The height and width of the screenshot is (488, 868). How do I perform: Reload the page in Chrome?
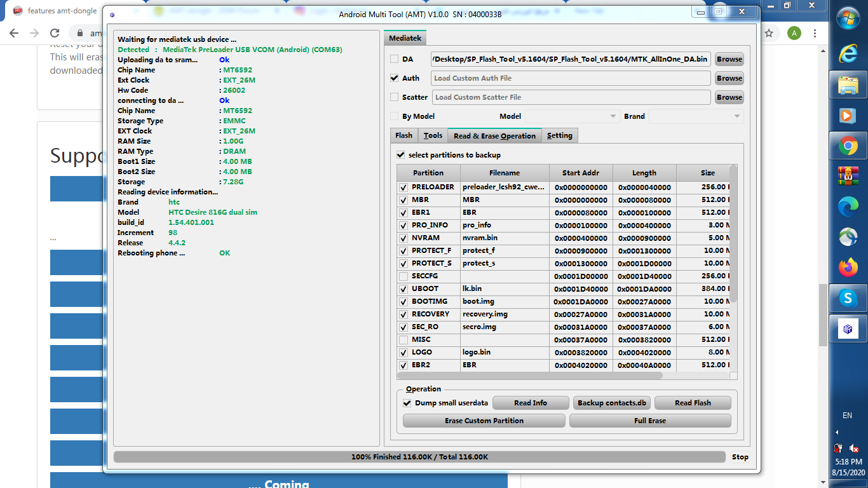[x=55, y=33]
